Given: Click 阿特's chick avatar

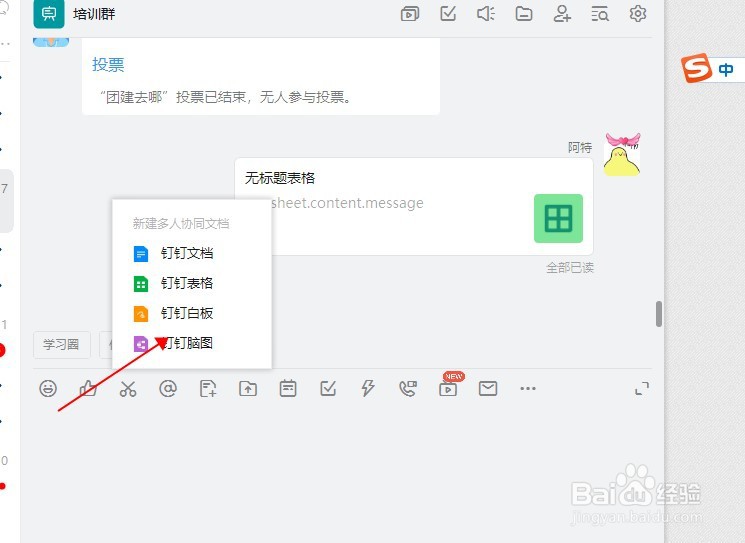Looking at the screenshot, I should (x=622, y=155).
